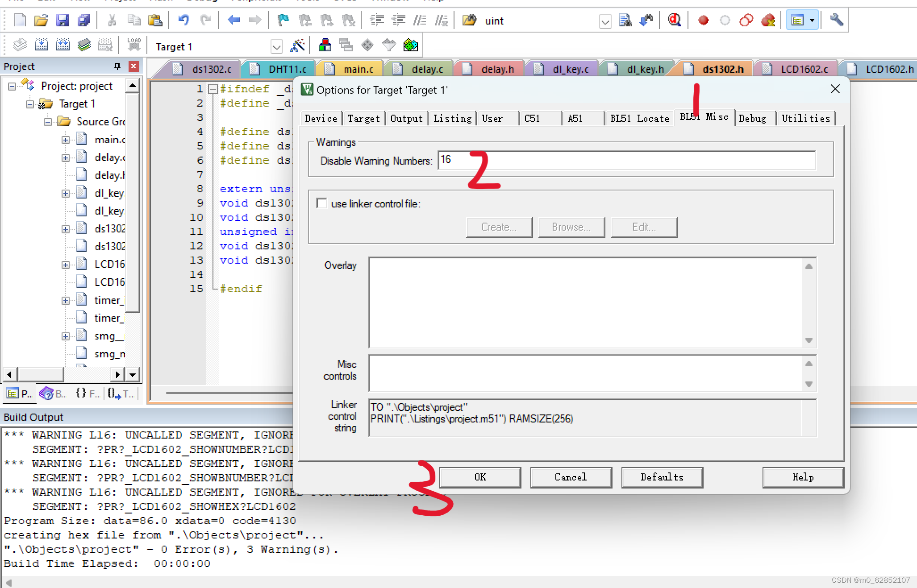Click the Manage Project Items icon
The image size is (917, 588).
pos(325,46)
